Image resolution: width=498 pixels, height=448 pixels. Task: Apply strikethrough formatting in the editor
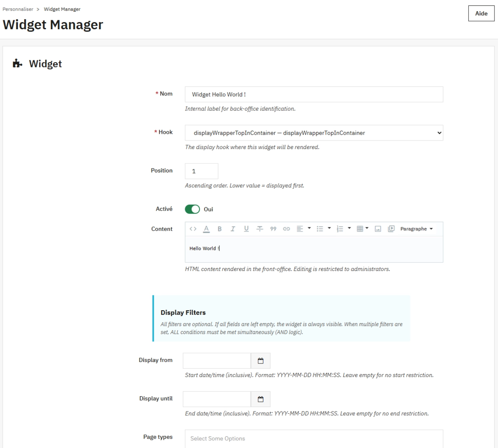coord(260,229)
